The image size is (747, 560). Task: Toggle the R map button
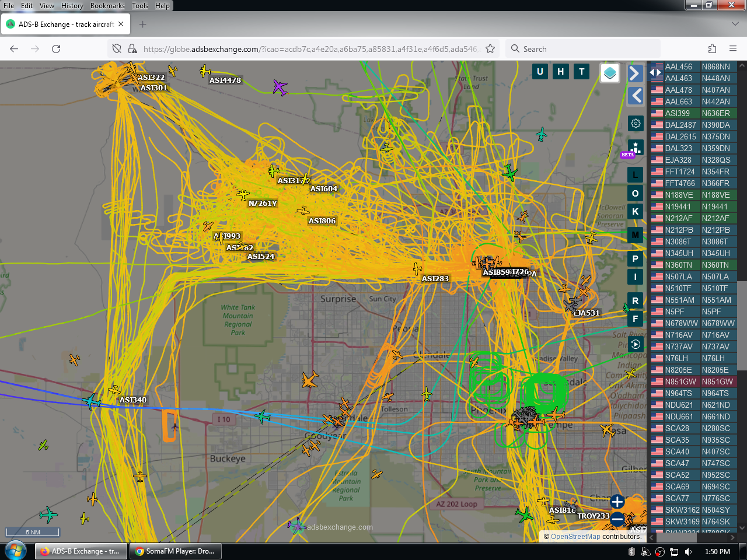tap(636, 300)
